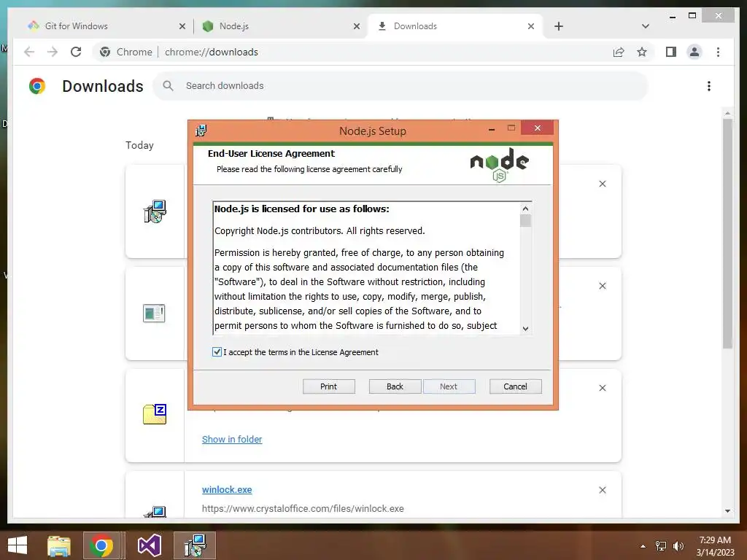Image resolution: width=747 pixels, height=560 pixels.
Task: Reload the Downloads page
Action: point(76,52)
